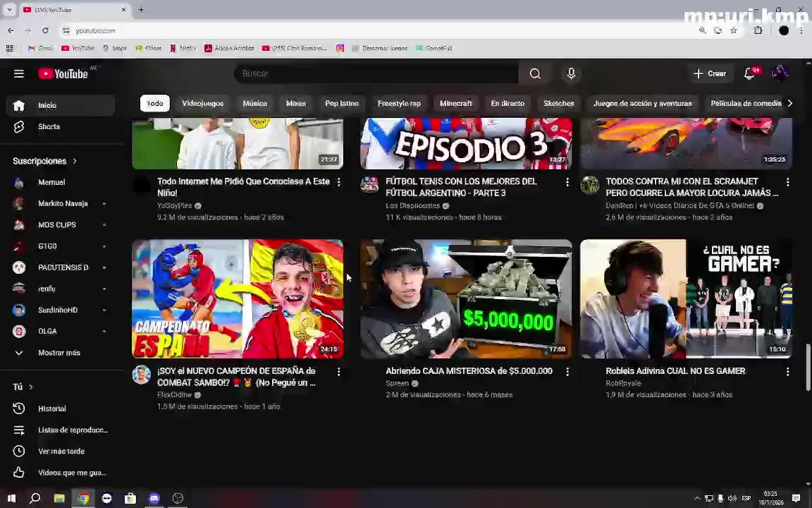Screen dimensions: 812x508
Task: Reload the page in Chrome
Action: coord(45,30)
